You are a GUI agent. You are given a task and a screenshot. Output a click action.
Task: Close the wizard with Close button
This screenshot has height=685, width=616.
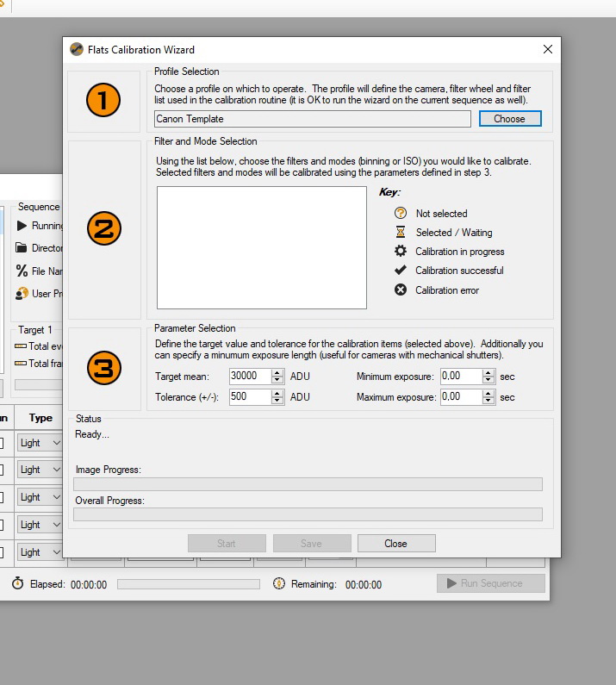396,544
